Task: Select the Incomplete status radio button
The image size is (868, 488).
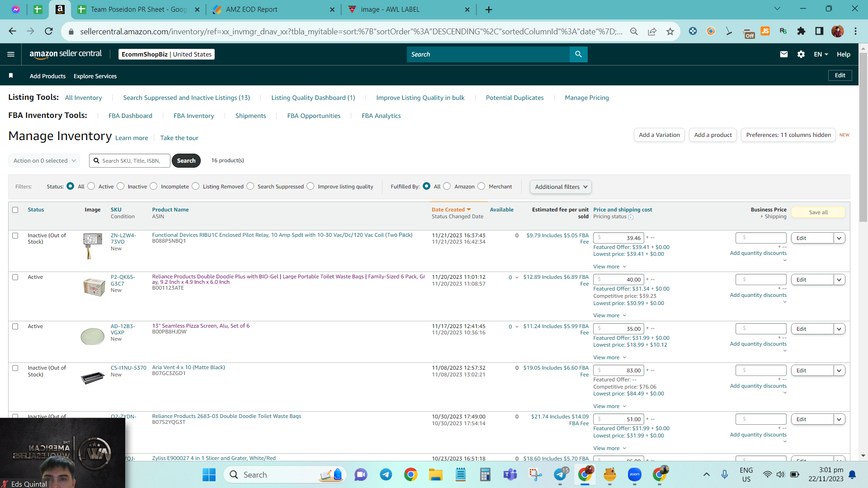Action: (154, 186)
